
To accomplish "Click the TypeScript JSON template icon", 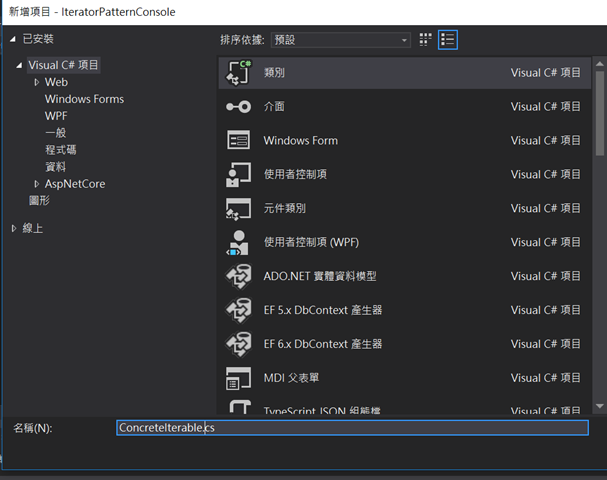I will [240, 407].
